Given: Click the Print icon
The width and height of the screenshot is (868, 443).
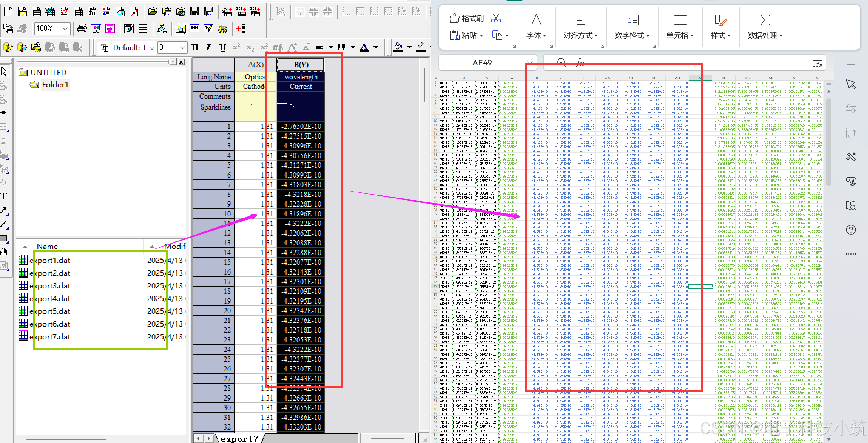Looking at the screenshot, I should click(82, 28).
